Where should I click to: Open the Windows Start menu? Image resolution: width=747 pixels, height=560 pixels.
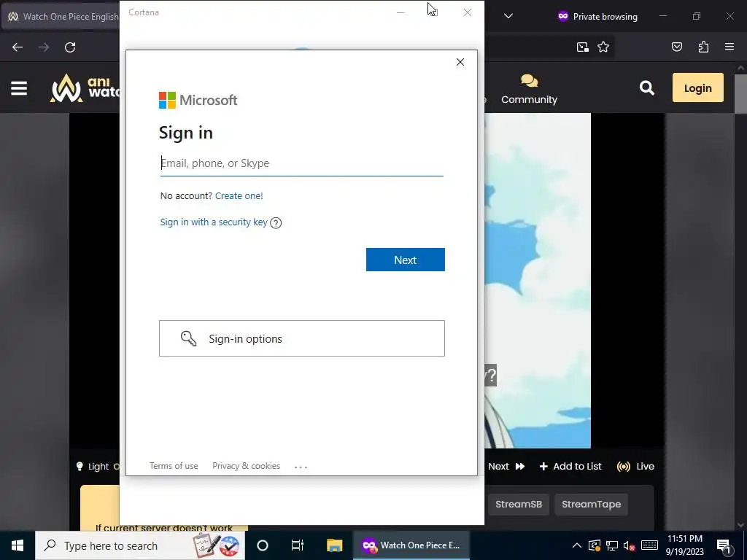click(18, 545)
